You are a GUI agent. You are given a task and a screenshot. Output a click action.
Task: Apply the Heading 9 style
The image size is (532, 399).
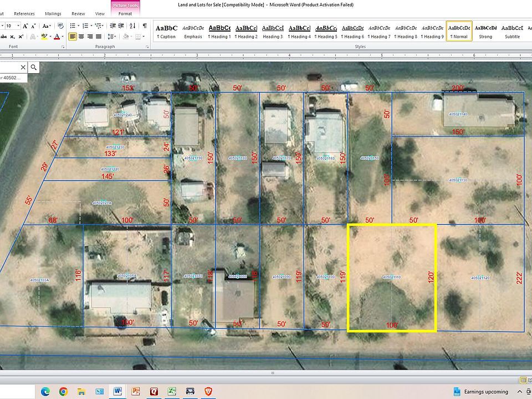[x=432, y=32]
